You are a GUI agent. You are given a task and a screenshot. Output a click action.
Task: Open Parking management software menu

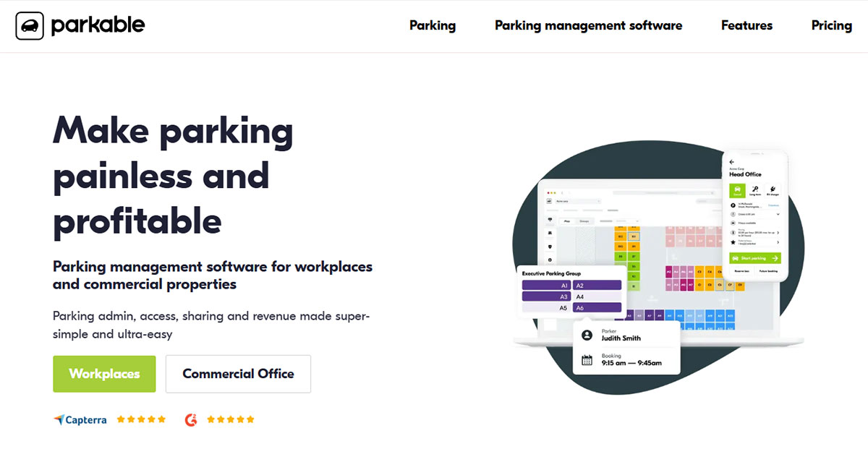tap(588, 26)
